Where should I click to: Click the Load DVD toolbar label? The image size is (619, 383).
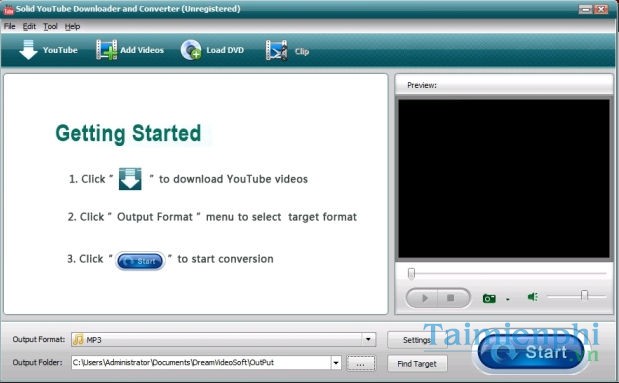pyautogui.click(x=225, y=50)
